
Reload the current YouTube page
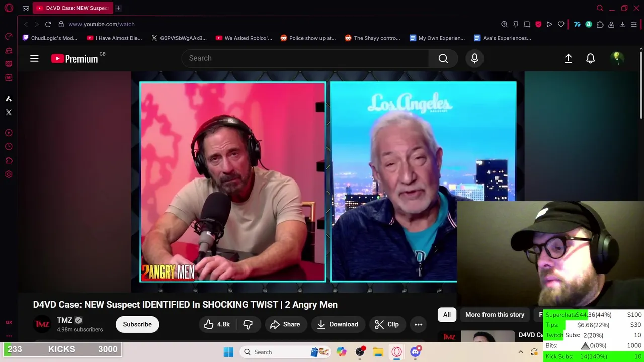coord(48,24)
